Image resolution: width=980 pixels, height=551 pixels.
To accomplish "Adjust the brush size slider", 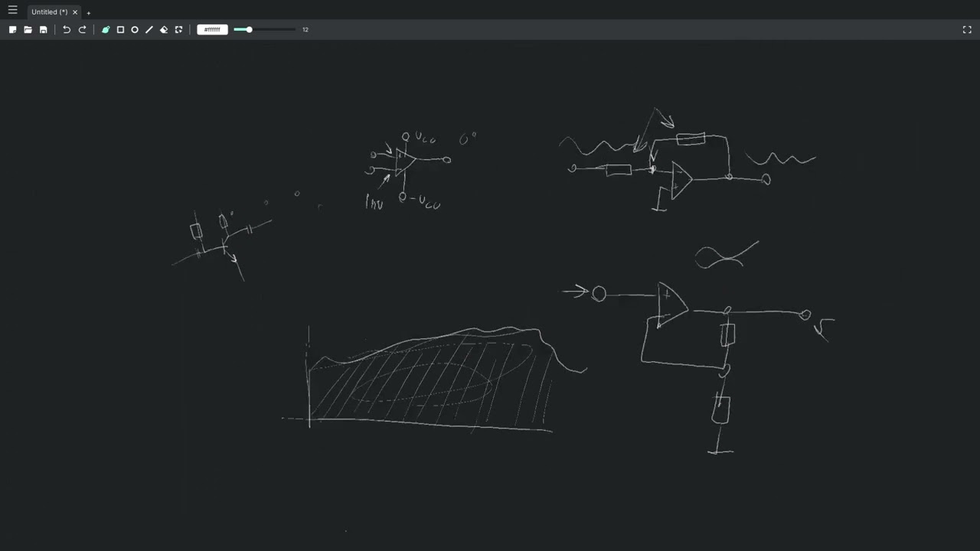I will click(x=264, y=30).
